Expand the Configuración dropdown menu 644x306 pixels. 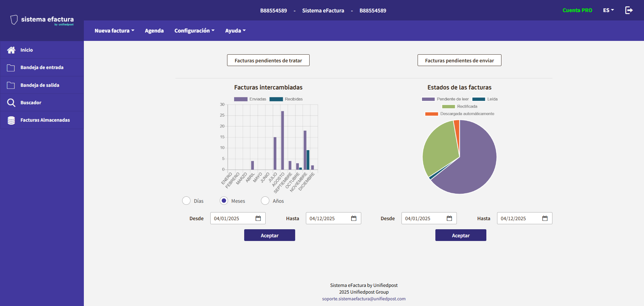[194, 31]
